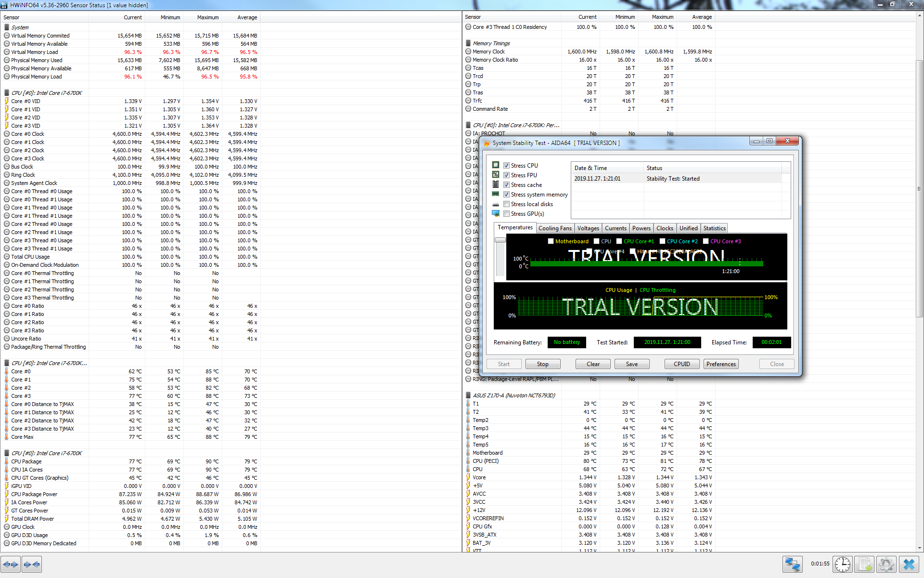Enable Stress GPU(s) checkbox
The height and width of the screenshot is (578, 924).
pyautogui.click(x=506, y=214)
